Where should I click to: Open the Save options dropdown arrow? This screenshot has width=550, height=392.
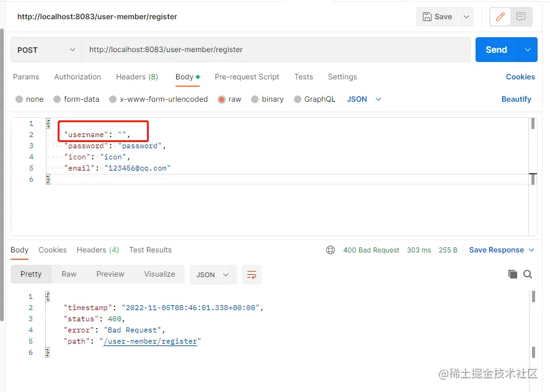coord(466,17)
